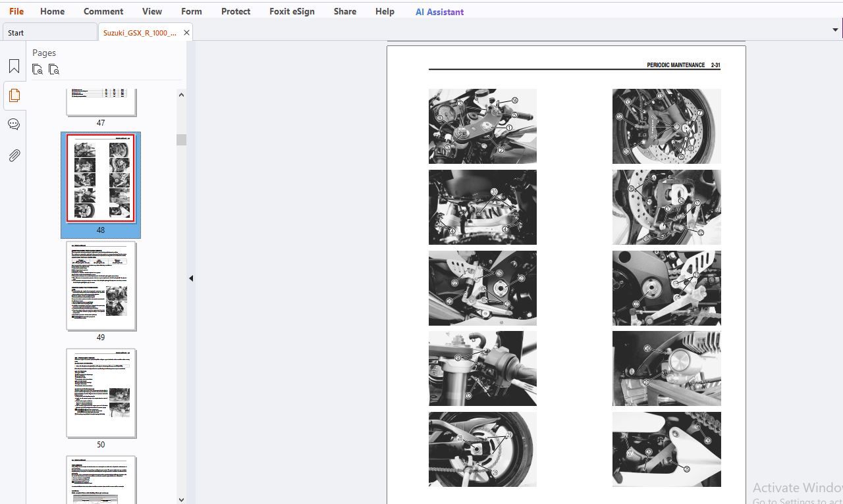
Task: Select the Pages panel icon in sidebar
Action: click(x=14, y=95)
